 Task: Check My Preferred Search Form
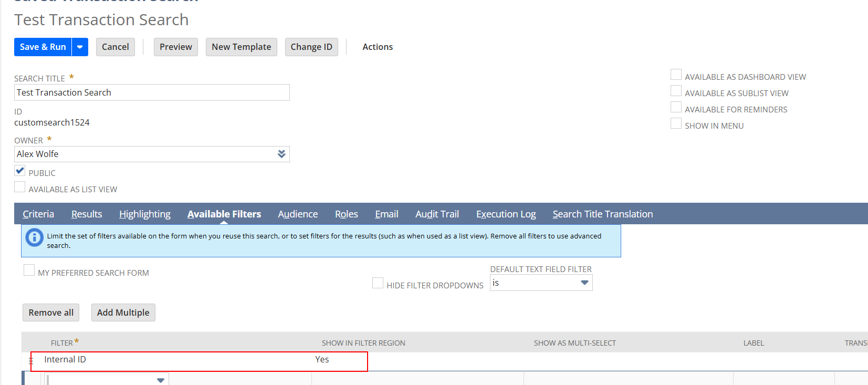29,270
